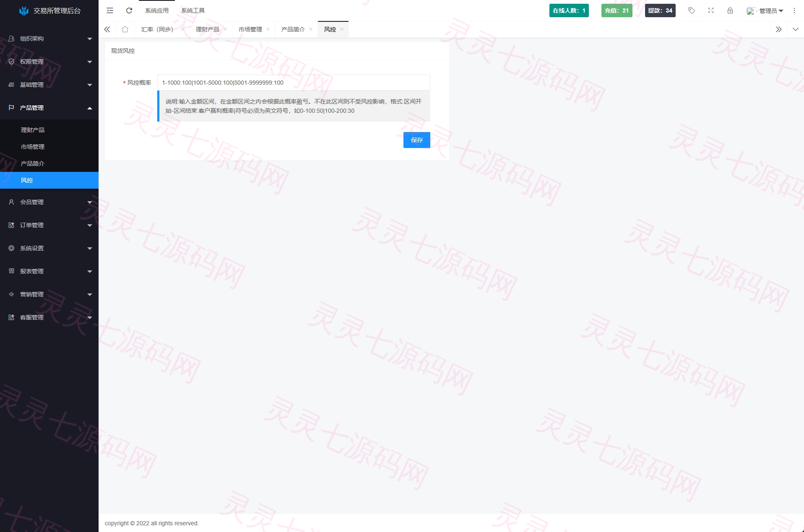
Task: Expand 权限管理 sidebar menu
Action: (49, 62)
